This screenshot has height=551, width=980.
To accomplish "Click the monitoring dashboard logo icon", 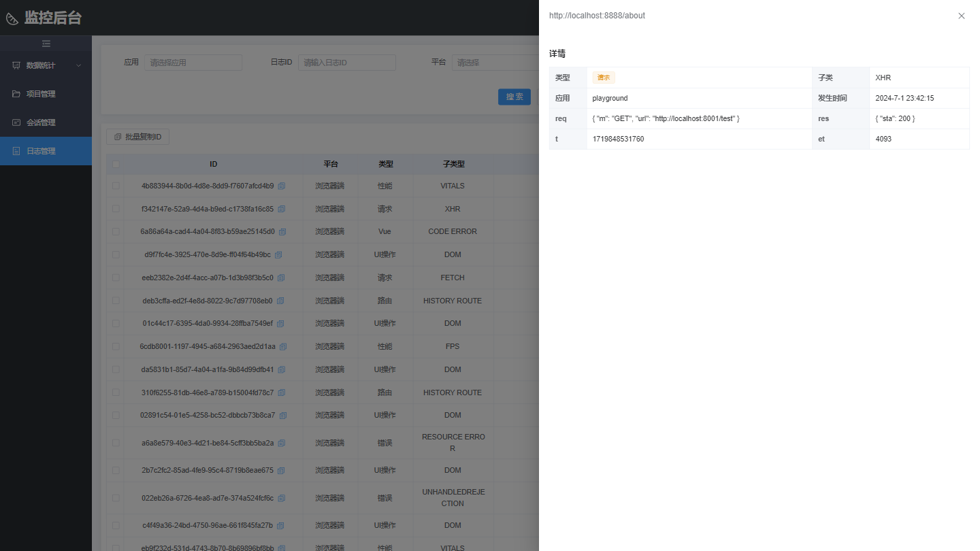I will (12, 18).
